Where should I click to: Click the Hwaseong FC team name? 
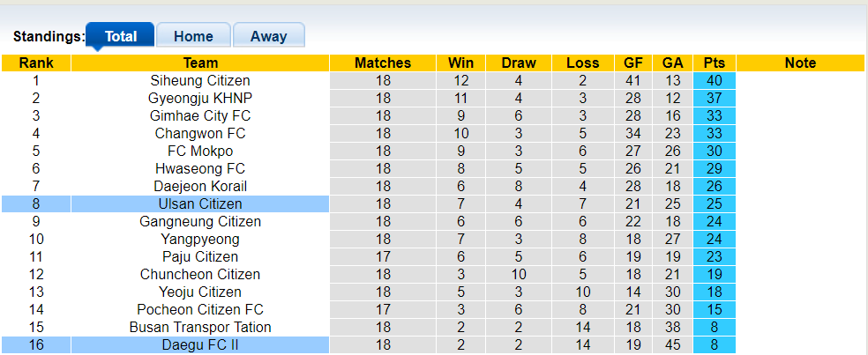pos(200,168)
